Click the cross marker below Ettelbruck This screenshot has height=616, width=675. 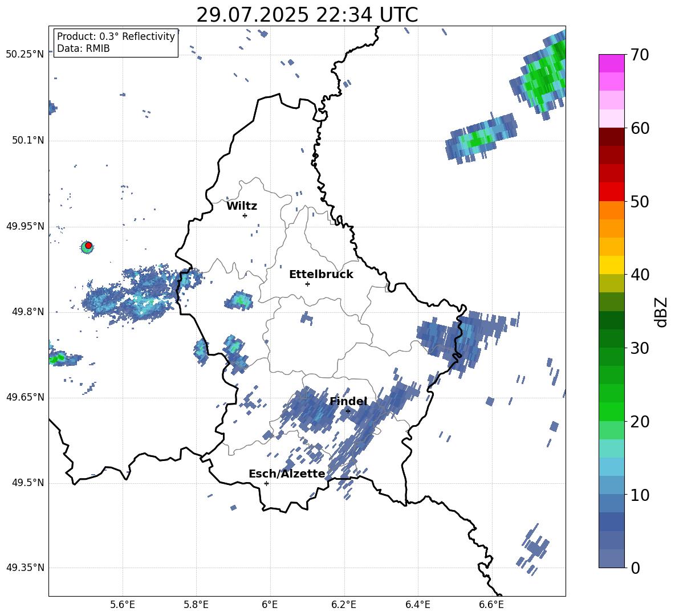point(307,284)
